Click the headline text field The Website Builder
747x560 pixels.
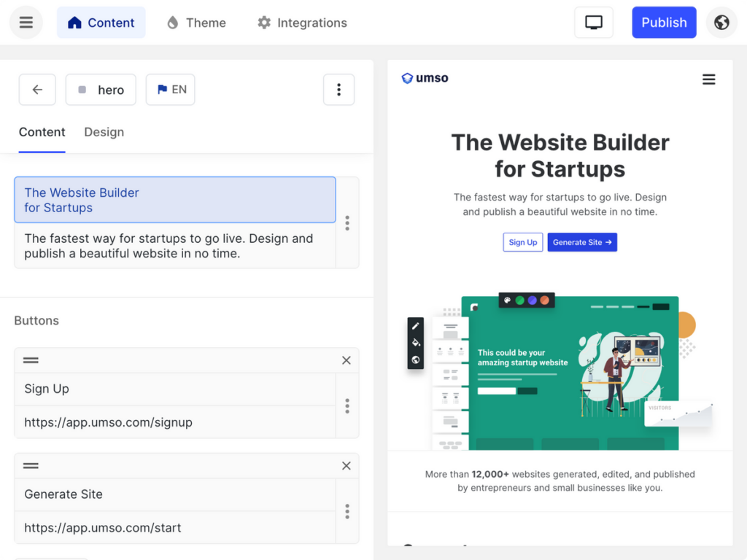[x=175, y=200]
